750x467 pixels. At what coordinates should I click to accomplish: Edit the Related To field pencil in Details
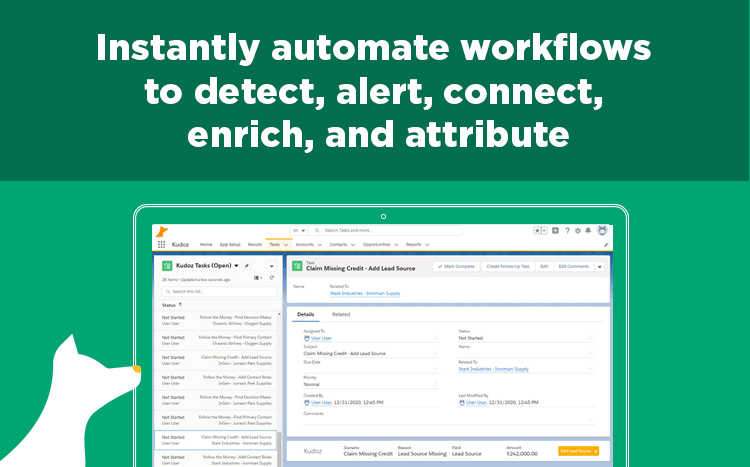[x=590, y=368]
